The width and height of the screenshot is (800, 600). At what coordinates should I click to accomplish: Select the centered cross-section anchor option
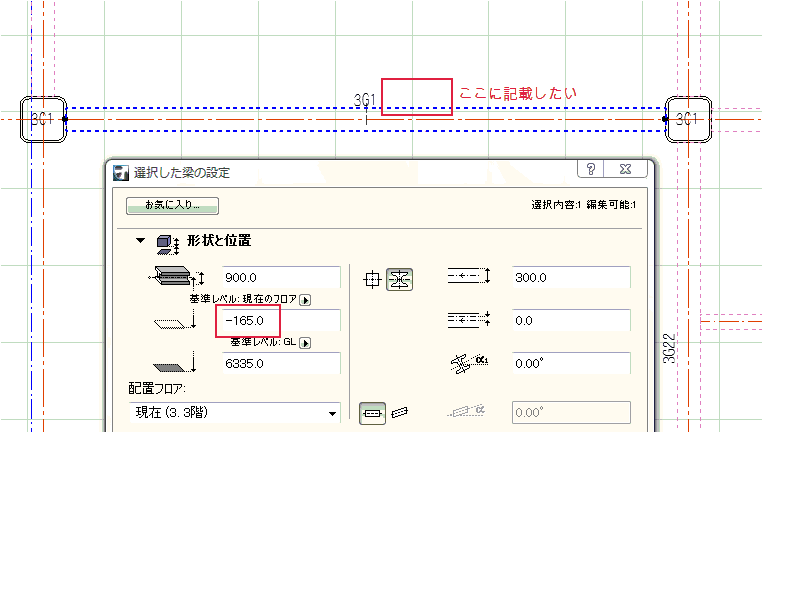click(372, 280)
